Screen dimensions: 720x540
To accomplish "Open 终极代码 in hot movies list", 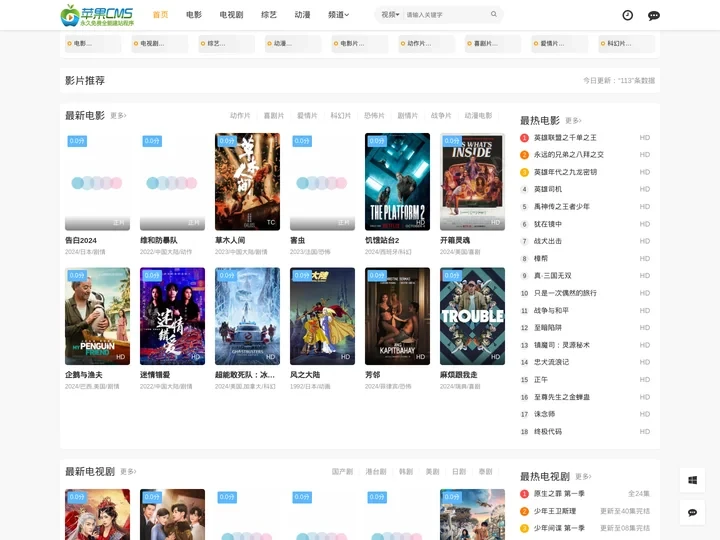I will [x=548, y=432].
